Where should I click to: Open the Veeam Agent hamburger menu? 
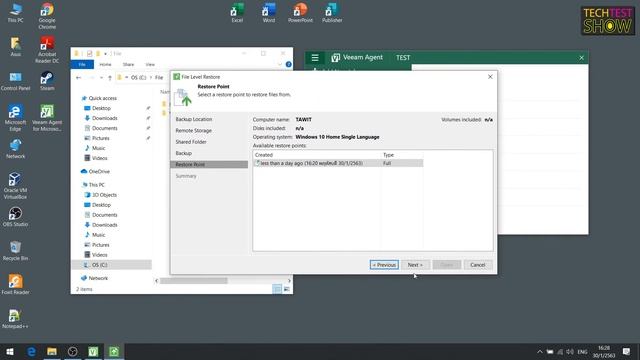[x=315, y=58]
